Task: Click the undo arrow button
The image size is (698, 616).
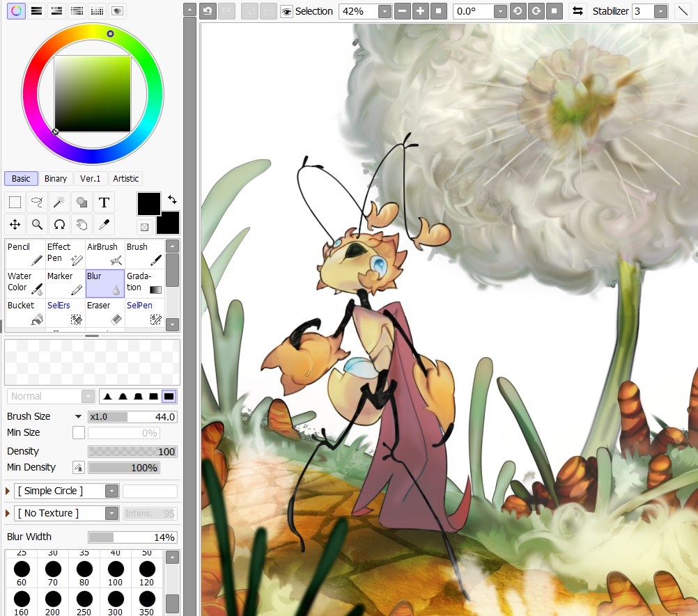Action: point(208,11)
